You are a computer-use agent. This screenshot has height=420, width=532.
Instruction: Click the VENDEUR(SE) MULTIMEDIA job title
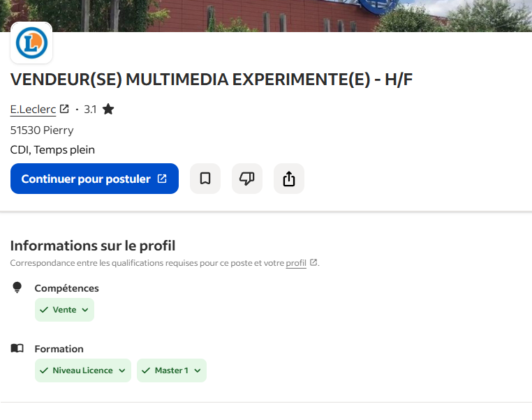click(212, 80)
